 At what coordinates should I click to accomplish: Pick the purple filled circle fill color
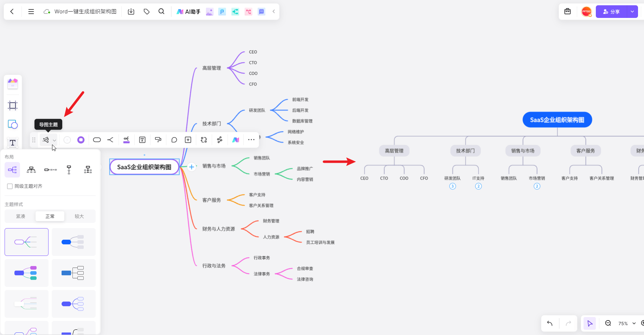(81, 140)
